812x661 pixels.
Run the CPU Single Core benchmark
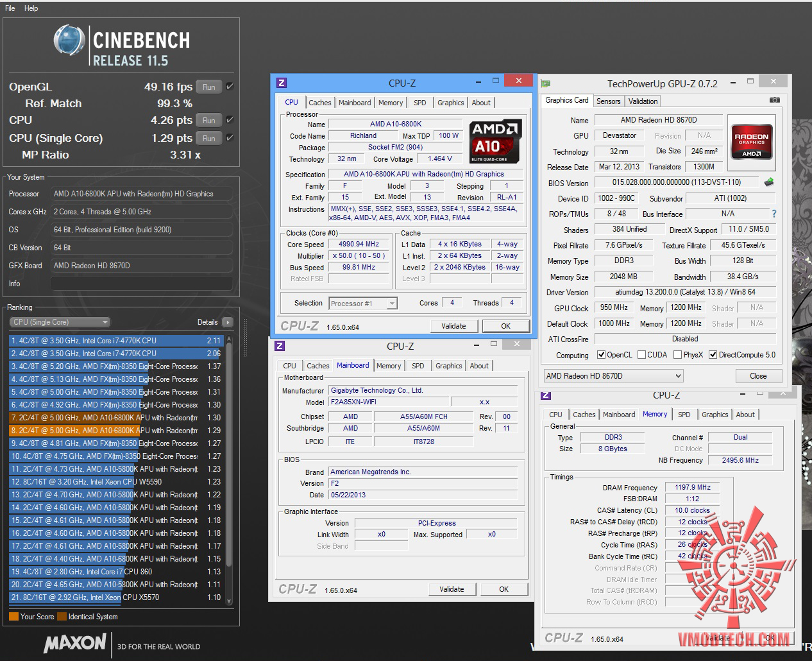coord(209,138)
